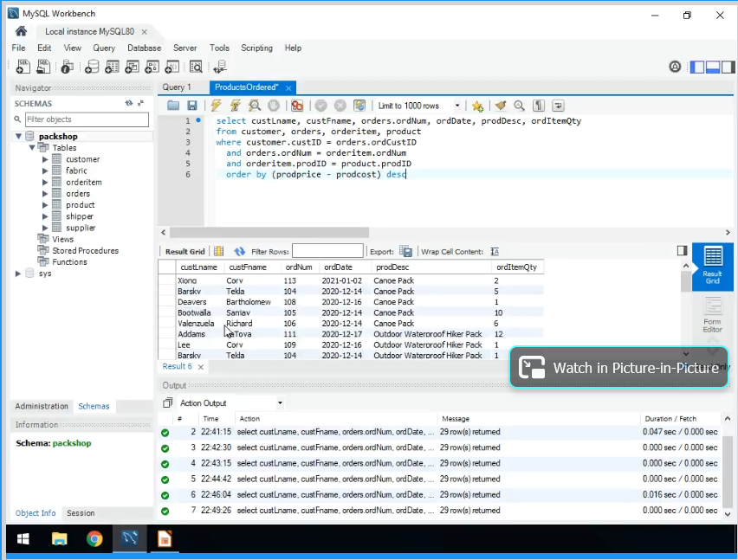Execute the SQL query with the lightning bolt
738x560 pixels.
pos(217,106)
